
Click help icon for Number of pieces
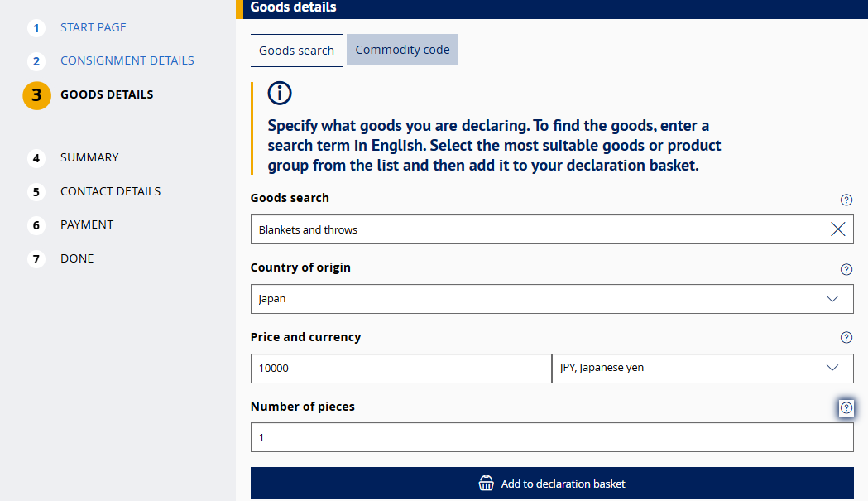[x=846, y=407]
